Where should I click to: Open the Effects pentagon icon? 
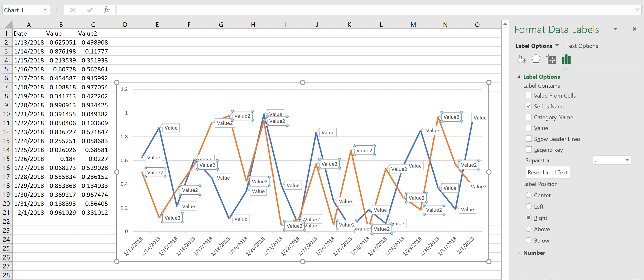(536, 60)
